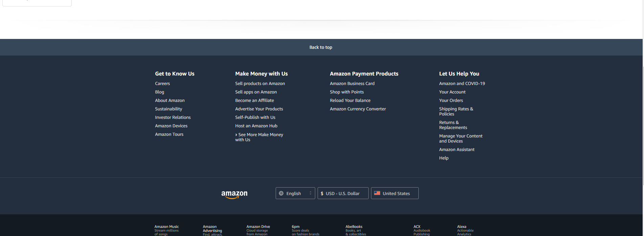Open Shipping Rates & Policies

[456, 111]
